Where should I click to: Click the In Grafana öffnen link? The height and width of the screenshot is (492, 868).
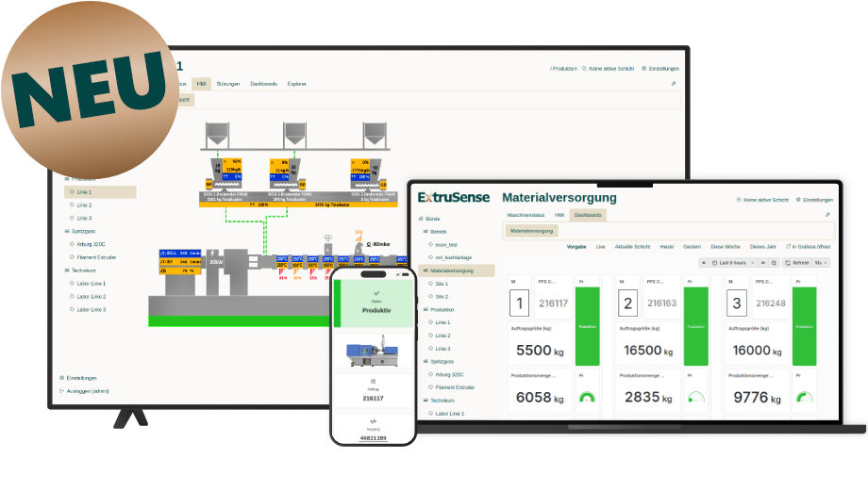[809, 247]
